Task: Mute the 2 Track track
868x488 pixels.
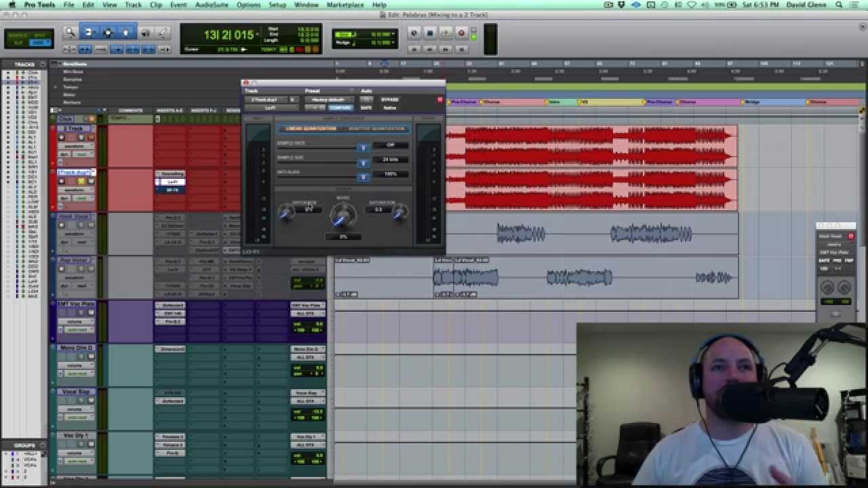Action: click(91, 137)
